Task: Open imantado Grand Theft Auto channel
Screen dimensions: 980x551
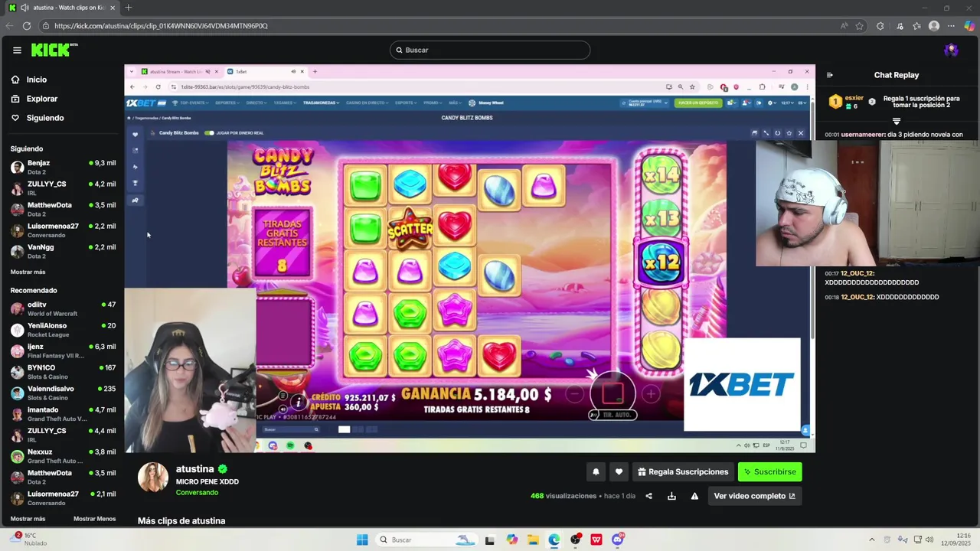Action: [x=63, y=414]
